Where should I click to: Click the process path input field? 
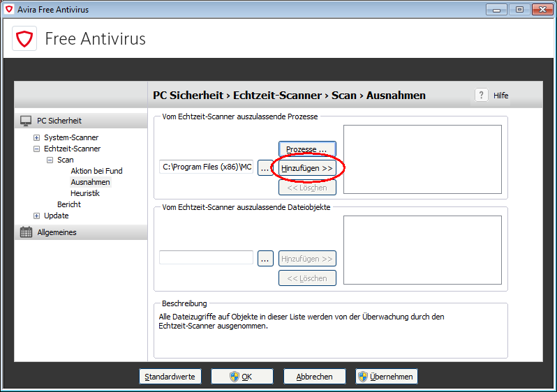[206, 167]
